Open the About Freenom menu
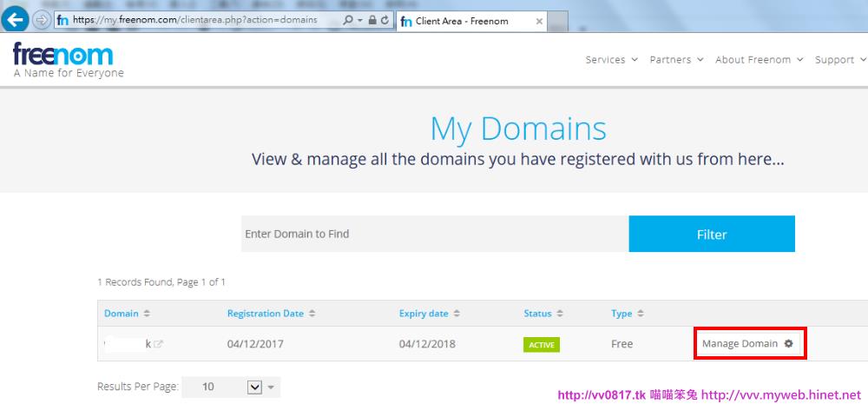This screenshot has width=868, height=404. pos(759,60)
